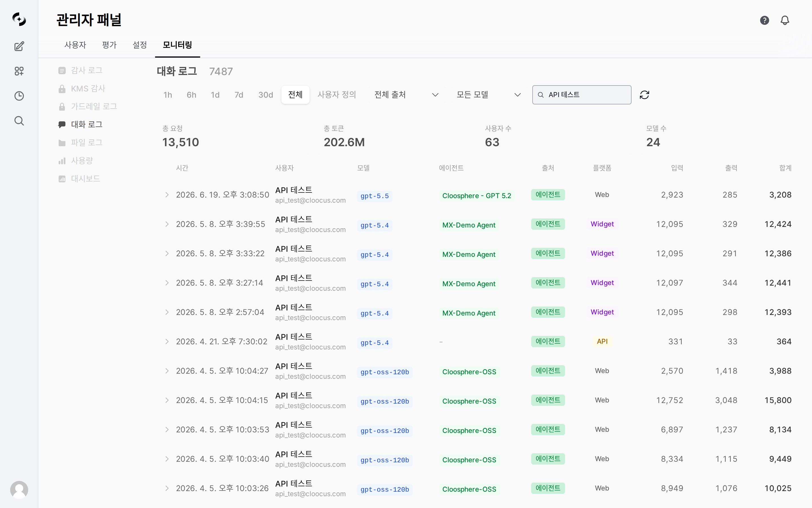This screenshot has height=508, width=812.
Task: Expand the 2026. 5. 8. 오후 3:33:22 row
Action: pyautogui.click(x=167, y=253)
